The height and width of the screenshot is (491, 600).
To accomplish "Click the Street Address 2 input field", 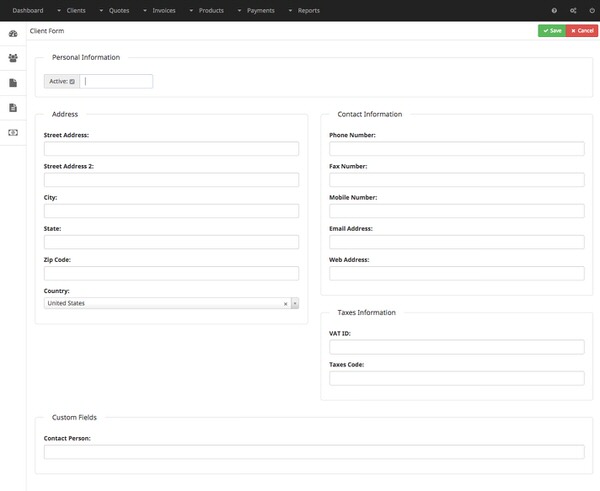I will point(171,180).
